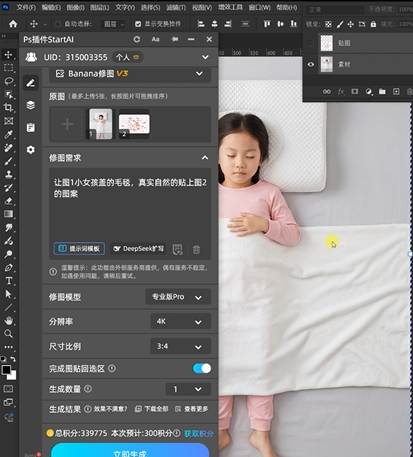Select the Eraser tool
Image resolution: width=413 pixels, height=457 pixels.
tap(8, 201)
